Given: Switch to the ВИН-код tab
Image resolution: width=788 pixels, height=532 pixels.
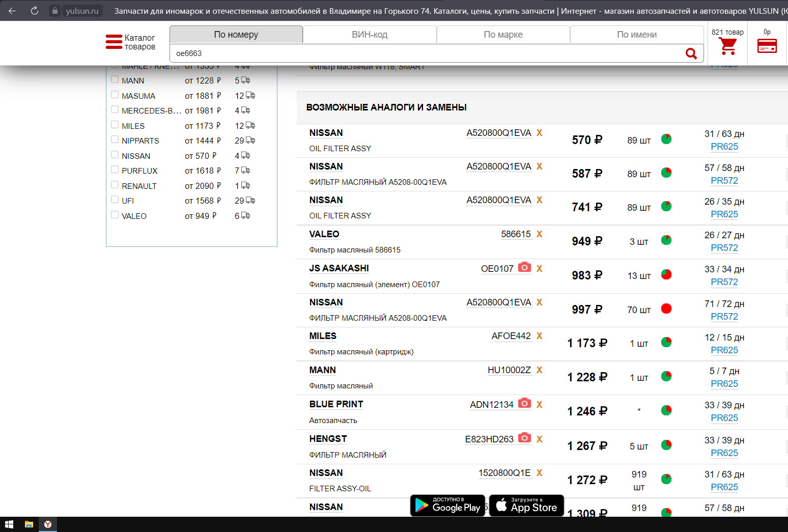Looking at the screenshot, I should [x=370, y=35].
